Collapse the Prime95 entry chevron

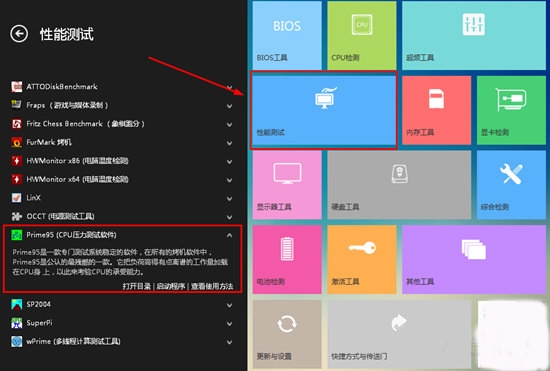pyautogui.click(x=229, y=235)
